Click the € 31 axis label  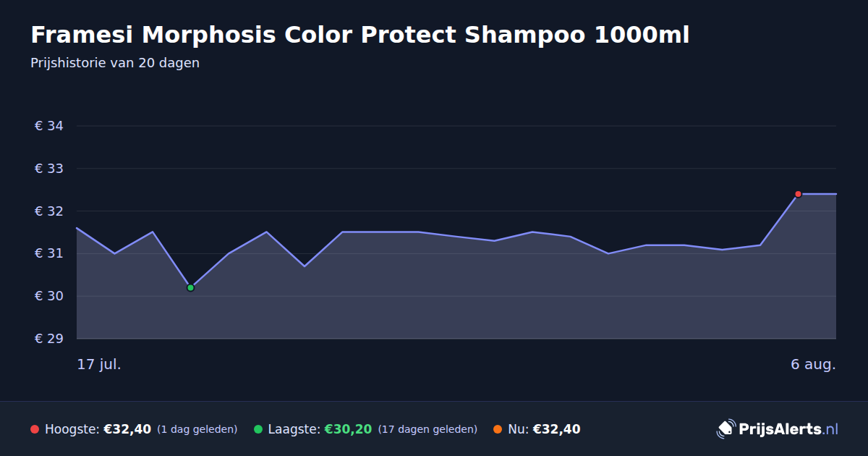tap(49, 253)
